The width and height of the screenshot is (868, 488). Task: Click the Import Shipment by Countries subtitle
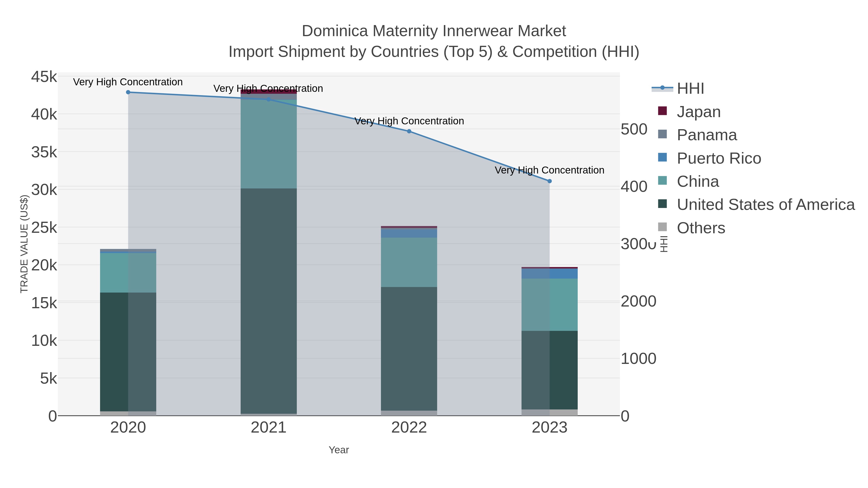coord(434,52)
